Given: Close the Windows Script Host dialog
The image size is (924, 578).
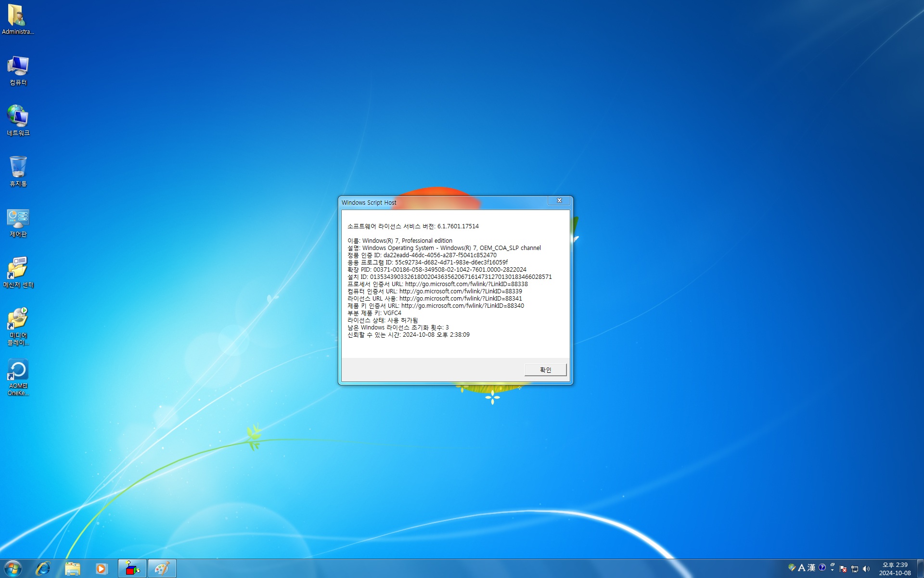Looking at the screenshot, I should point(559,200).
